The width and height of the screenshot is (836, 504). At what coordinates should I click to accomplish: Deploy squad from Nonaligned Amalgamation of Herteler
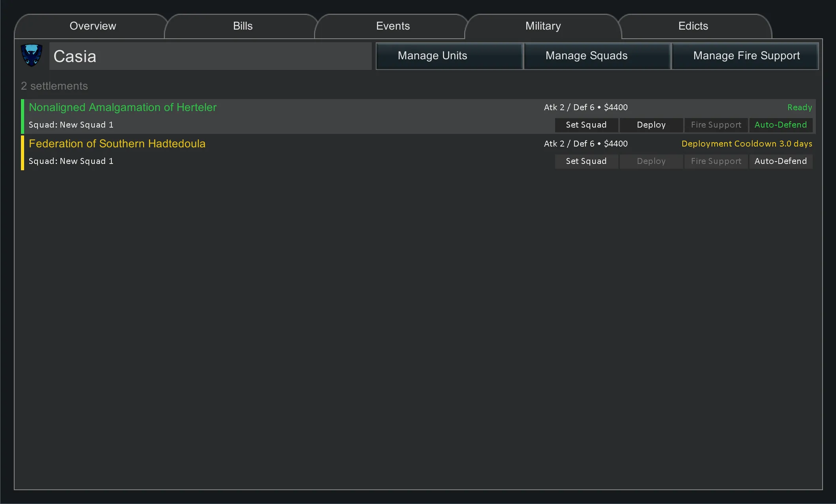point(651,125)
